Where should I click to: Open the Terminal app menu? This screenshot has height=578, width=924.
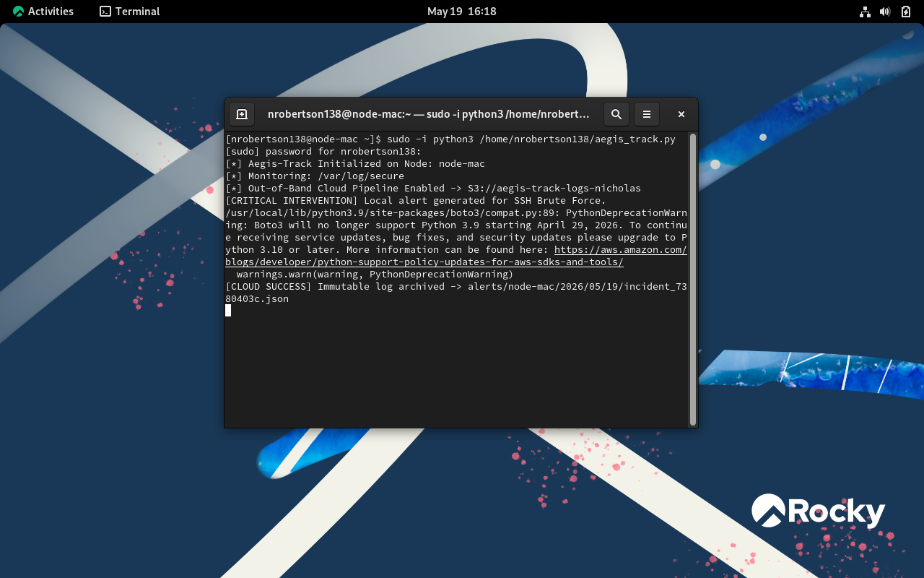pyautogui.click(x=130, y=12)
